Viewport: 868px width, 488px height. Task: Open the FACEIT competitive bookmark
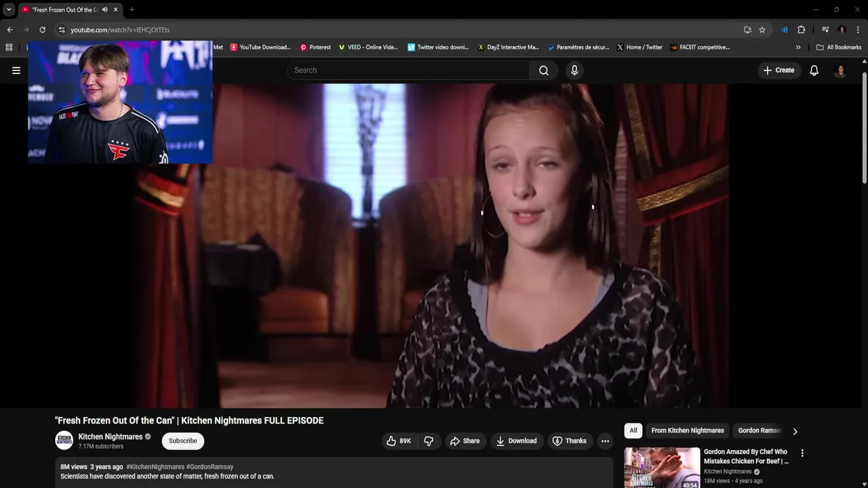pyautogui.click(x=700, y=47)
